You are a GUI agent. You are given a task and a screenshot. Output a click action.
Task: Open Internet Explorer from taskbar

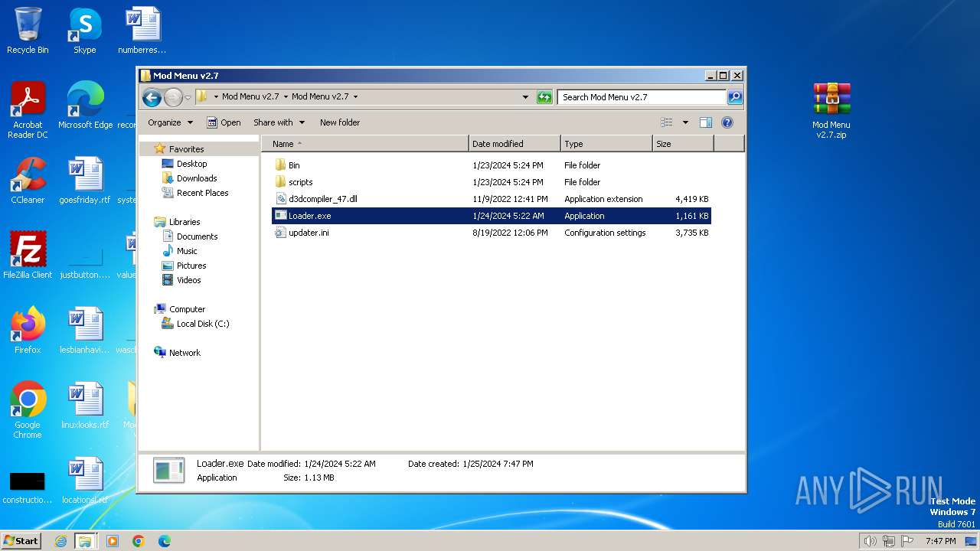pos(60,541)
